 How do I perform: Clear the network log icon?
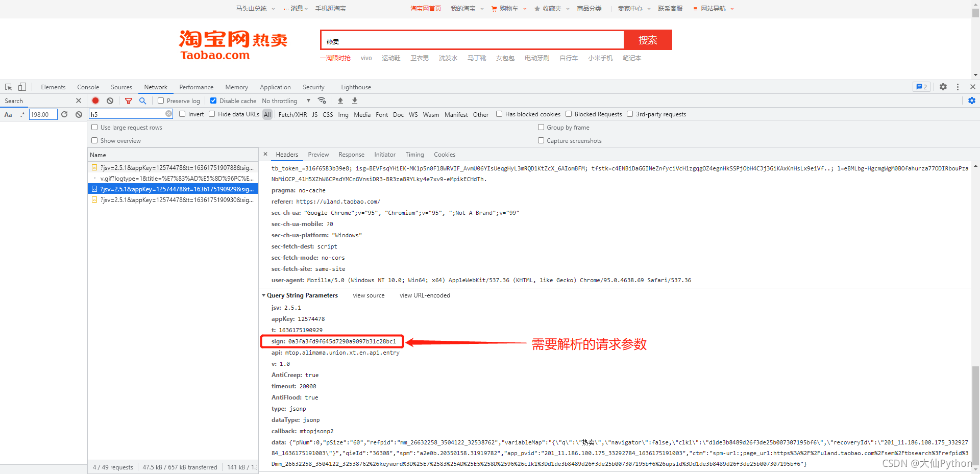coord(110,101)
